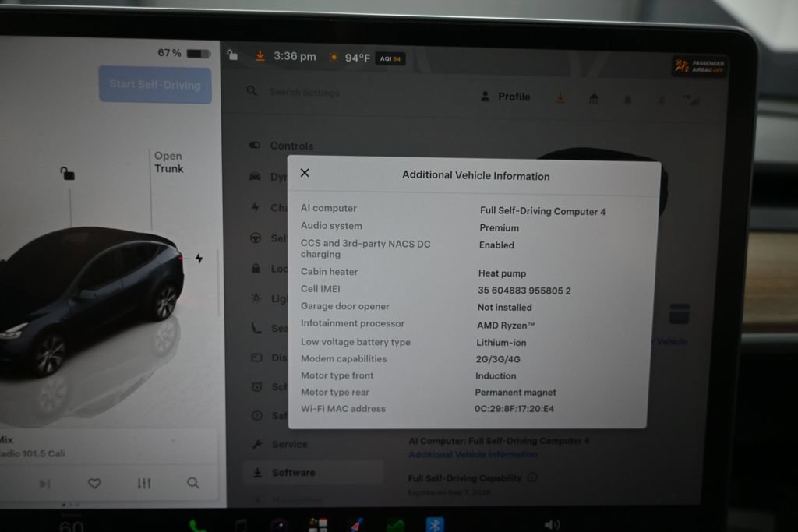Open the audio equalizer settings icon

[x=144, y=483]
